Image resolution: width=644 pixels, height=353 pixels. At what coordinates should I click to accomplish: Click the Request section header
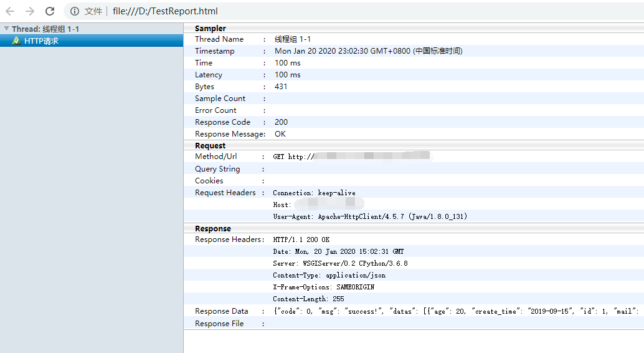tap(211, 146)
